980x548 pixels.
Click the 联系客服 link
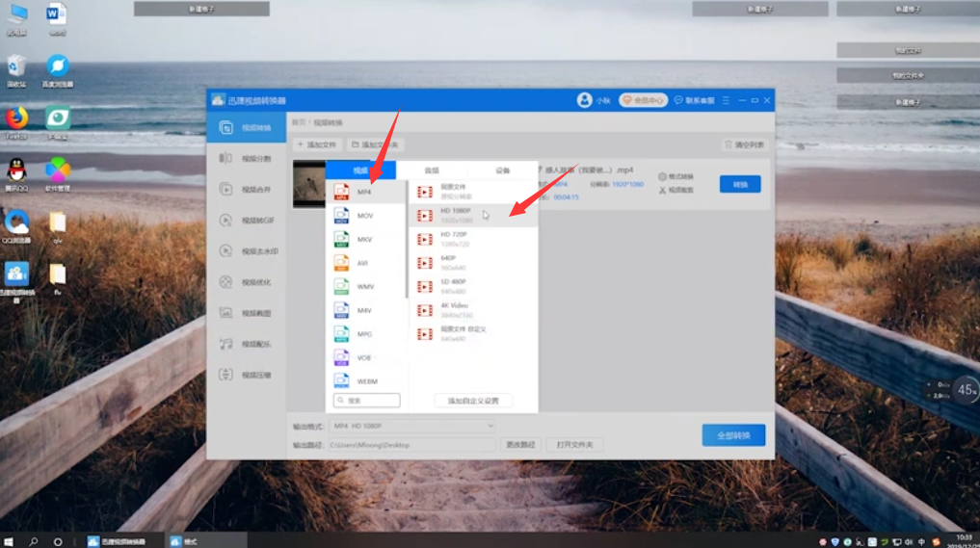point(695,100)
